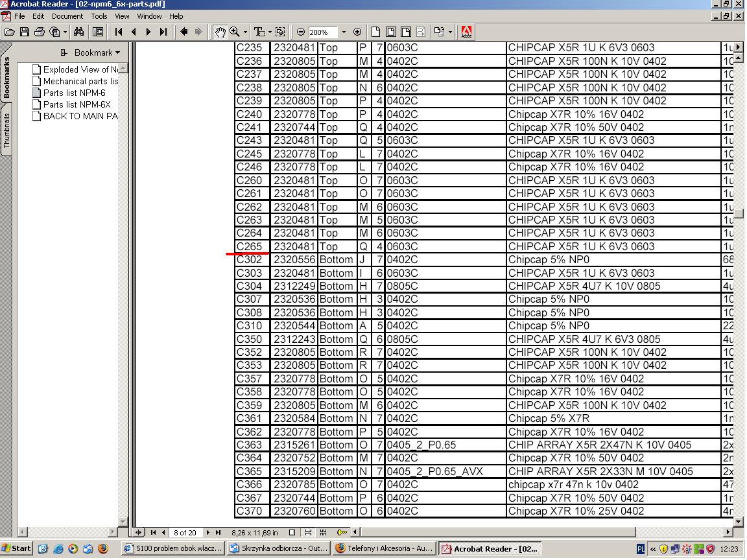Viewport: 747px width, 560px height.
Task: Open zoom tool options dropdown arrow
Action: pos(245,32)
